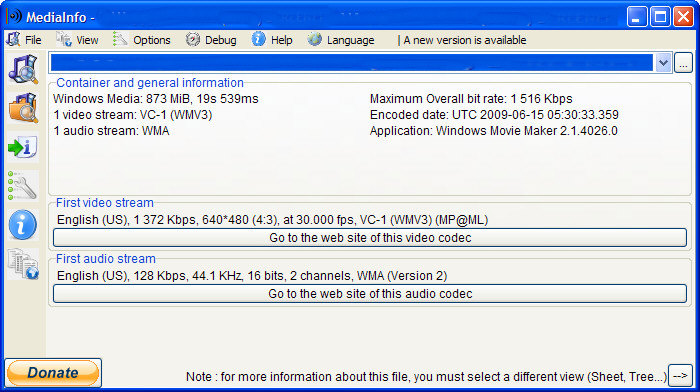Screen dimensions: 700x392
Task: Click the Options menu icon
Action: (120, 40)
